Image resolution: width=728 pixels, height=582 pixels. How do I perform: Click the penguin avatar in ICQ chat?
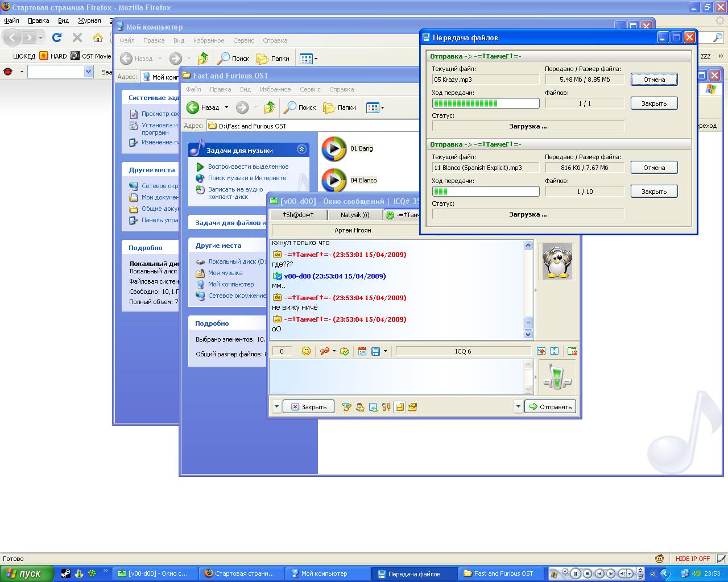[x=557, y=261]
